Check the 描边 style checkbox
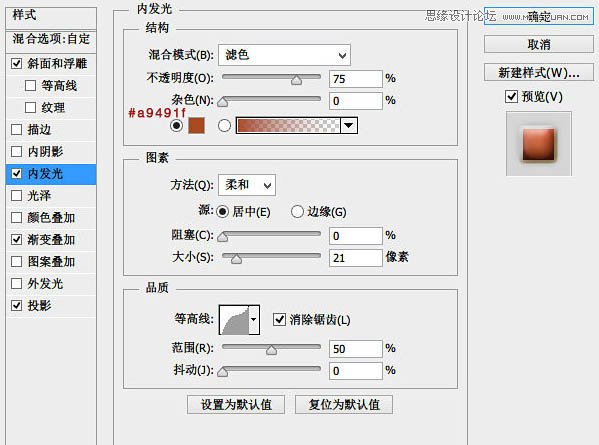599x445 pixels. [x=16, y=129]
